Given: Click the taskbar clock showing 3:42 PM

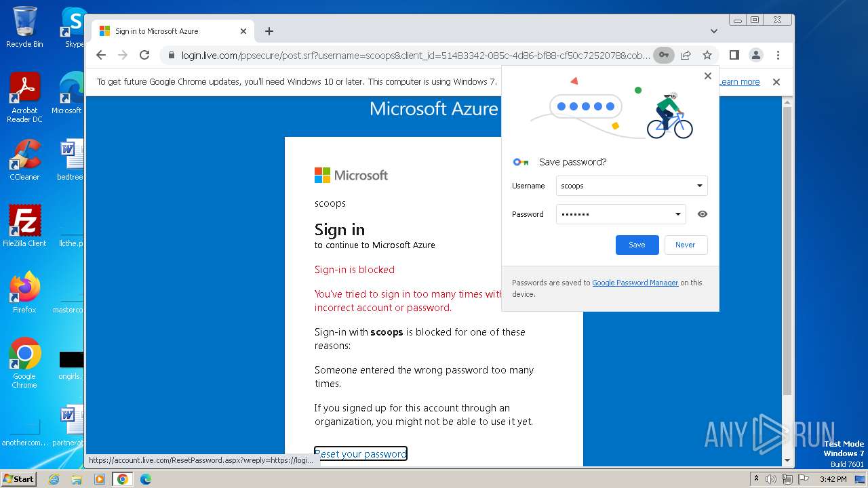Looking at the screenshot, I should click(x=833, y=479).
